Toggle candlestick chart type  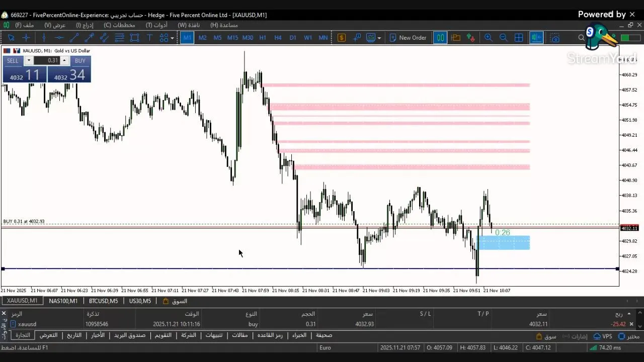click(440, 38)
